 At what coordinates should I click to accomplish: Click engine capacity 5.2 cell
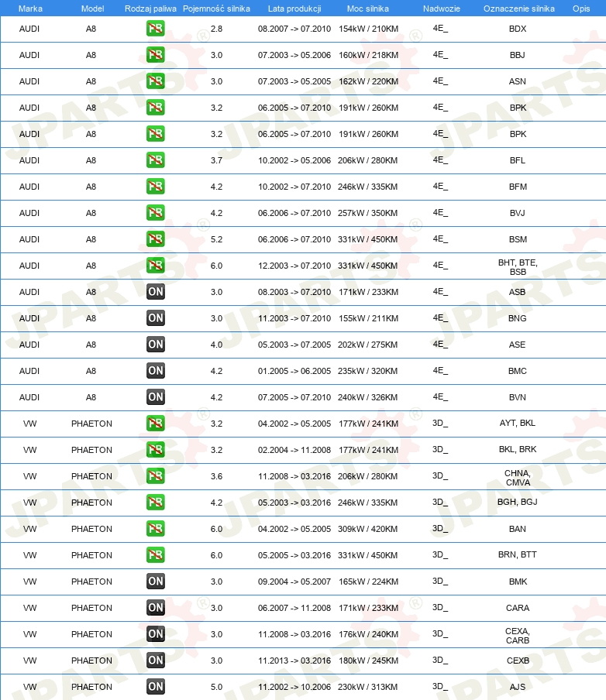pyautogui.click(x=217, y=239)
